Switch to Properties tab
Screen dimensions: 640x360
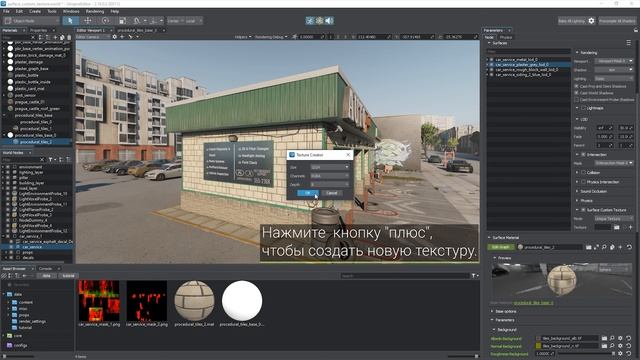(38, 30)
